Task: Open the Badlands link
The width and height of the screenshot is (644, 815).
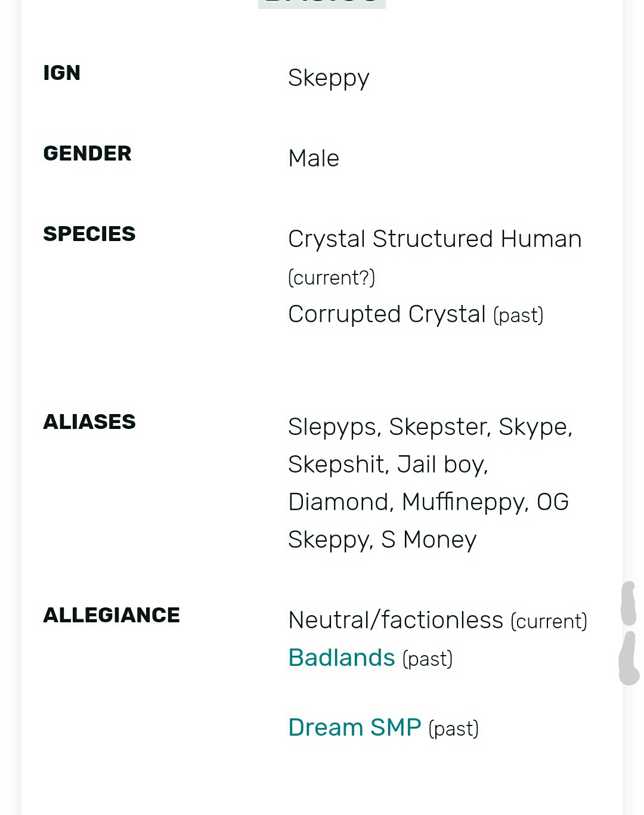Action: (x=341, y=657)
